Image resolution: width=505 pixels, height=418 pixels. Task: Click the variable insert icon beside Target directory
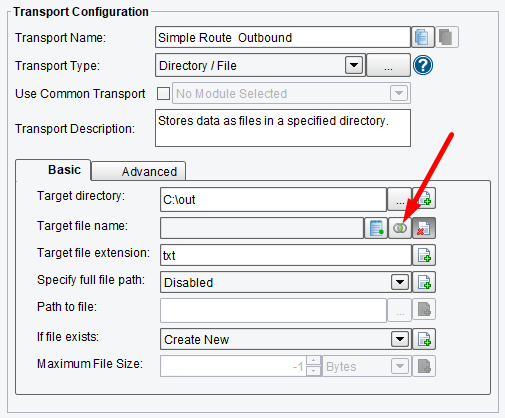click(x=424, y=199)
